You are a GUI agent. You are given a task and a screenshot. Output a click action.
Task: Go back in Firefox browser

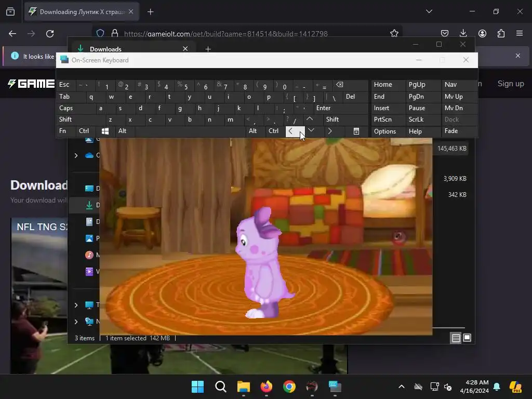(x=12, y=34)
